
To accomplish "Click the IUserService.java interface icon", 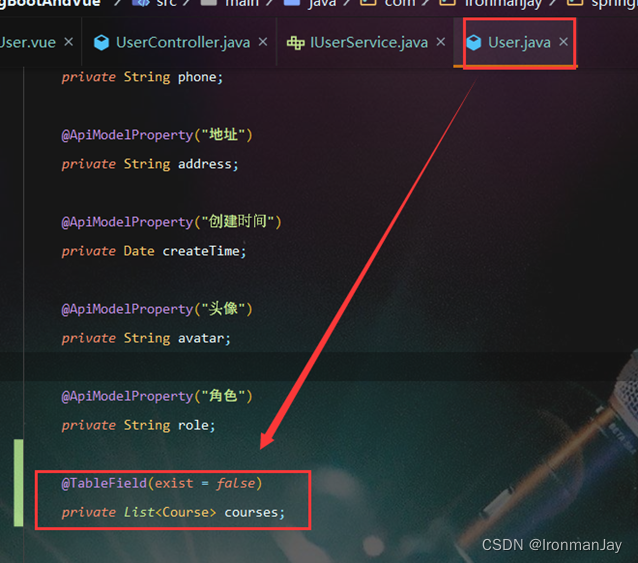I will click(295, 42).
